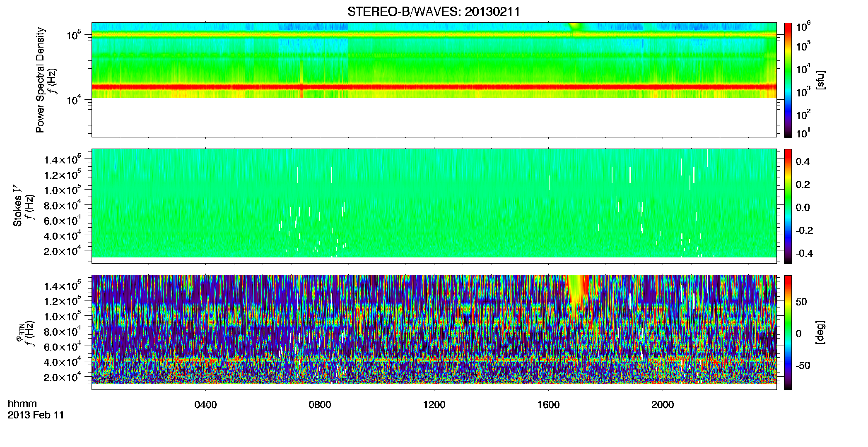Screen dimensions: 868x447
Task: Click the 2000 time axis label
Action: tap(663, 405)
